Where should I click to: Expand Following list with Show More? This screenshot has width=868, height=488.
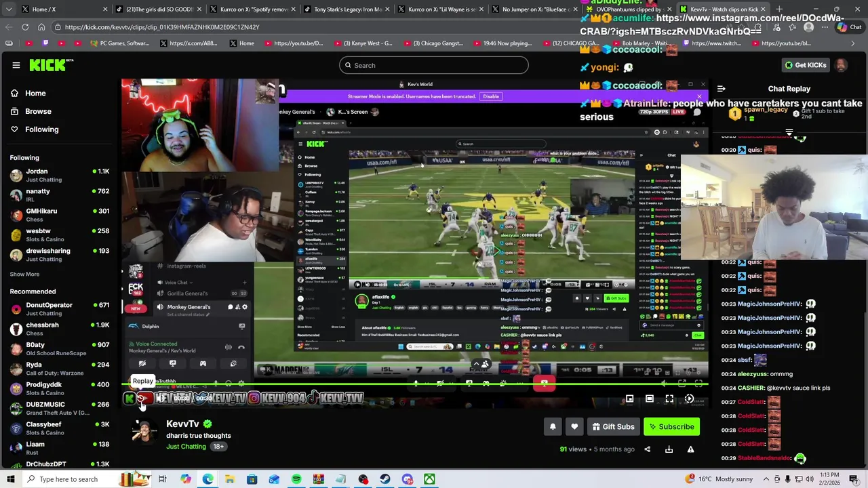coord(24,274)
